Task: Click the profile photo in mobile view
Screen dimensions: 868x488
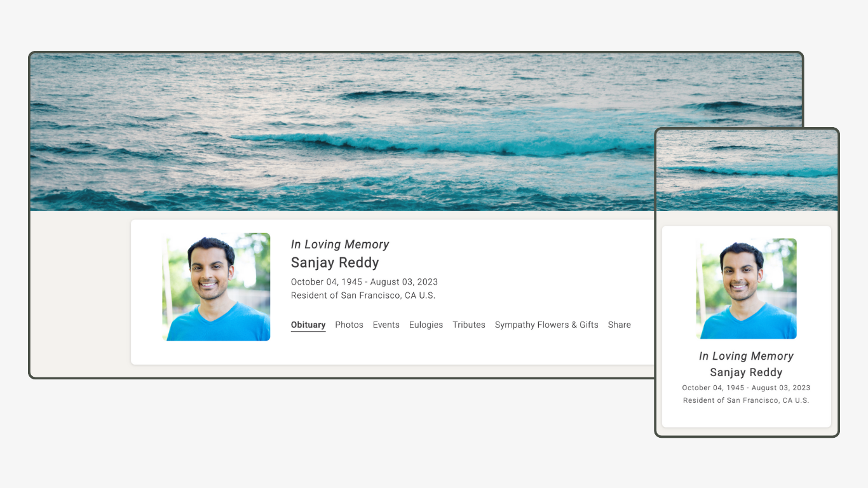Action: [x=746, y=288]
